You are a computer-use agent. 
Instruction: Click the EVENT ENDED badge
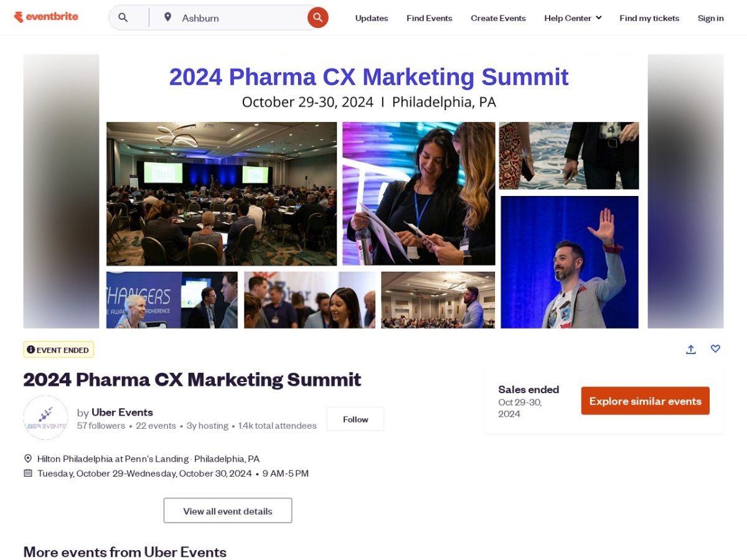coord(59,350)
